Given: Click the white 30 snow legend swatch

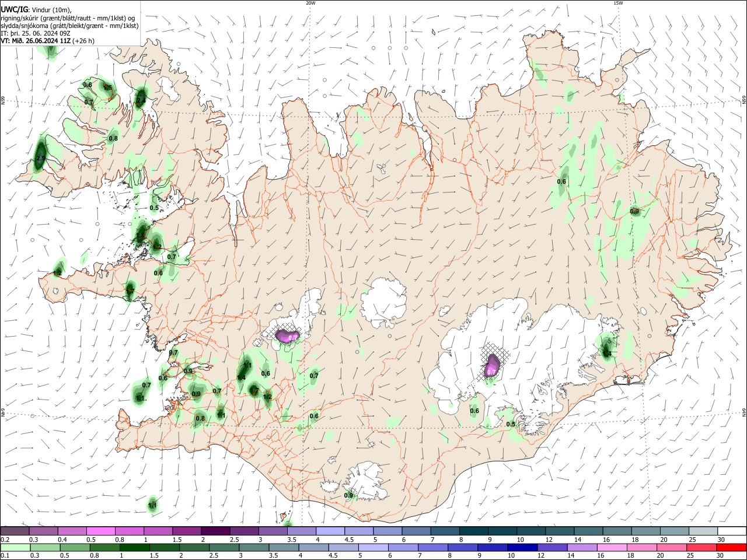Looking at the screenshot, I should [731, 531].
